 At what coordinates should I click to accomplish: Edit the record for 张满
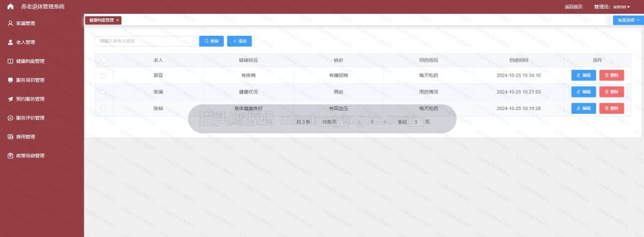pyautogui.click(x=584, y=92)
